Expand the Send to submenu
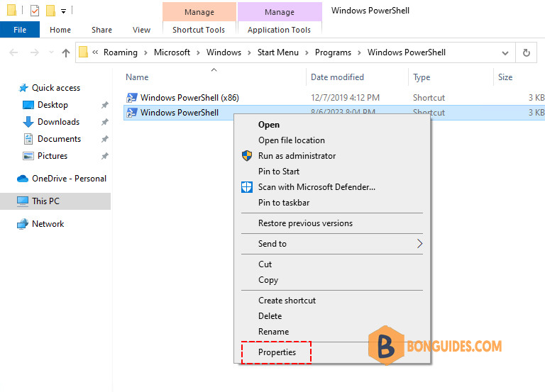This screenshot has width=545, height=392. 332,244
